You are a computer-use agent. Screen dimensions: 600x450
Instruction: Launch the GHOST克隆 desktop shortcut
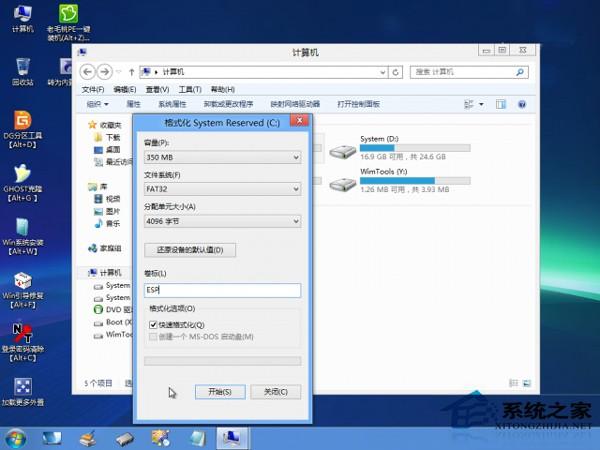22,174
